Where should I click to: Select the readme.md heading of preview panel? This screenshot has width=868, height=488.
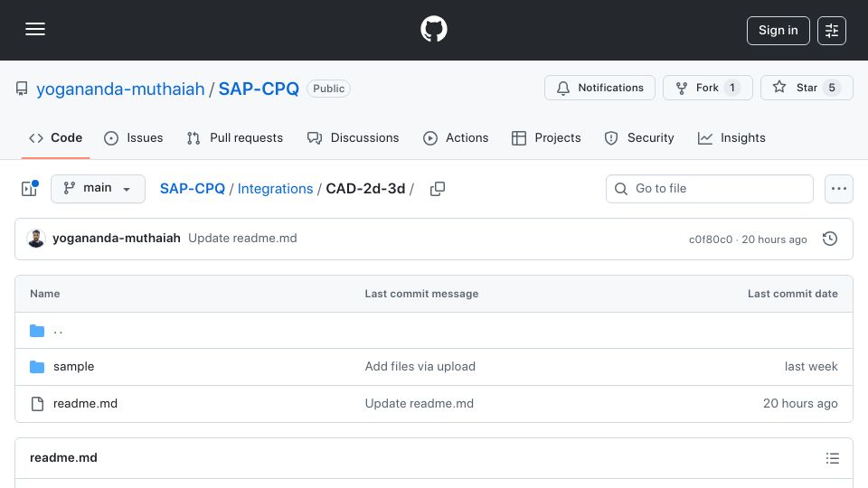pos(63,457)
